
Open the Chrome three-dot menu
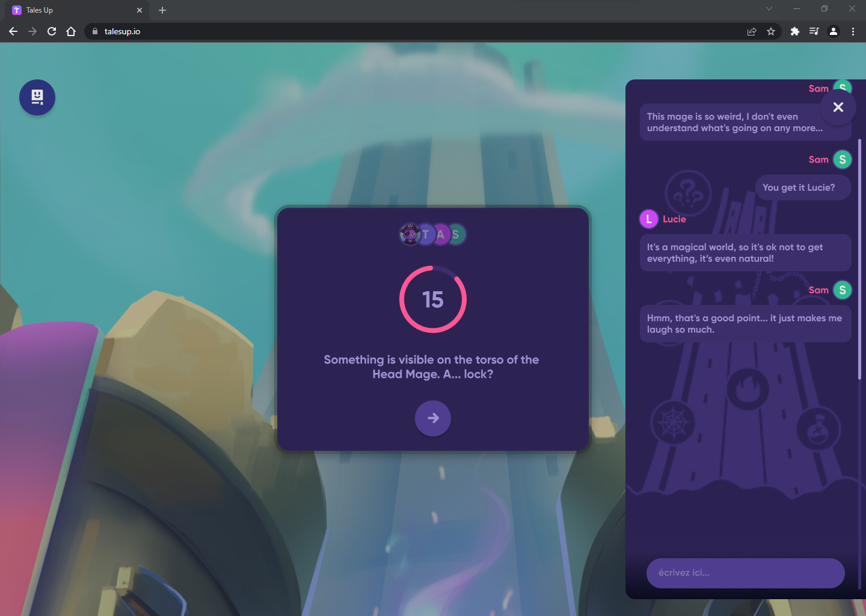click(853, 31)
